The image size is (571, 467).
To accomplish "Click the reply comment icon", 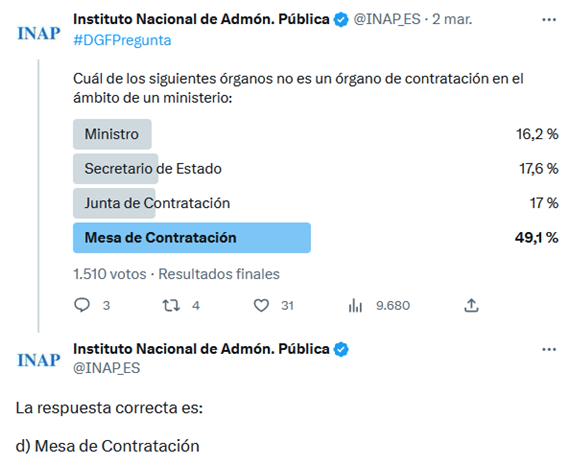I will pos(82,305).
